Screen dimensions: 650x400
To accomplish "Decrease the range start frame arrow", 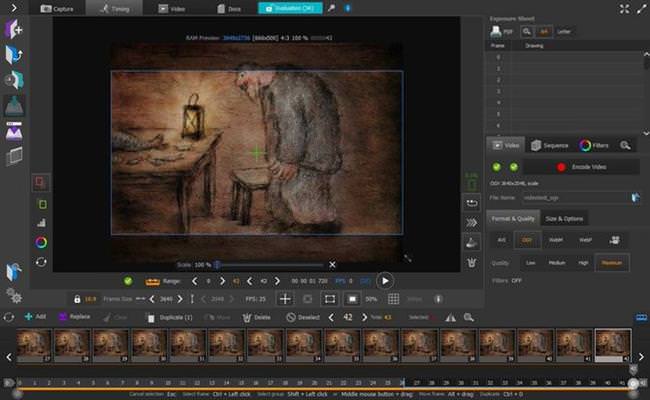I will point(194,281).
